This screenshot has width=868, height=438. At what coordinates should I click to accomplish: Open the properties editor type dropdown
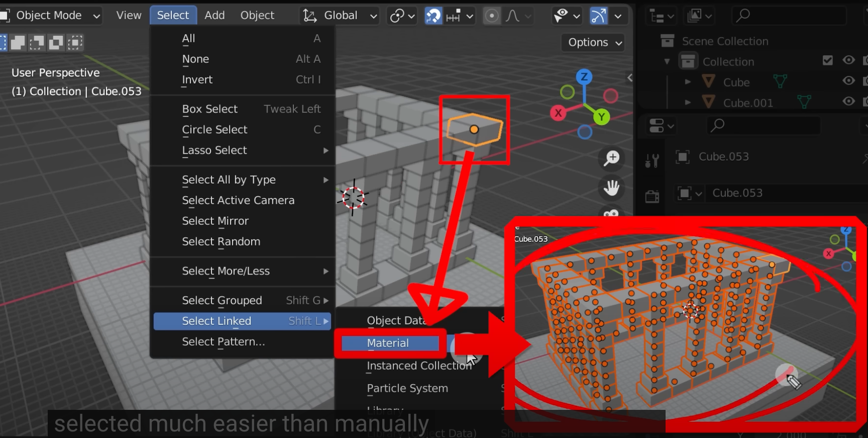(662, 125)
